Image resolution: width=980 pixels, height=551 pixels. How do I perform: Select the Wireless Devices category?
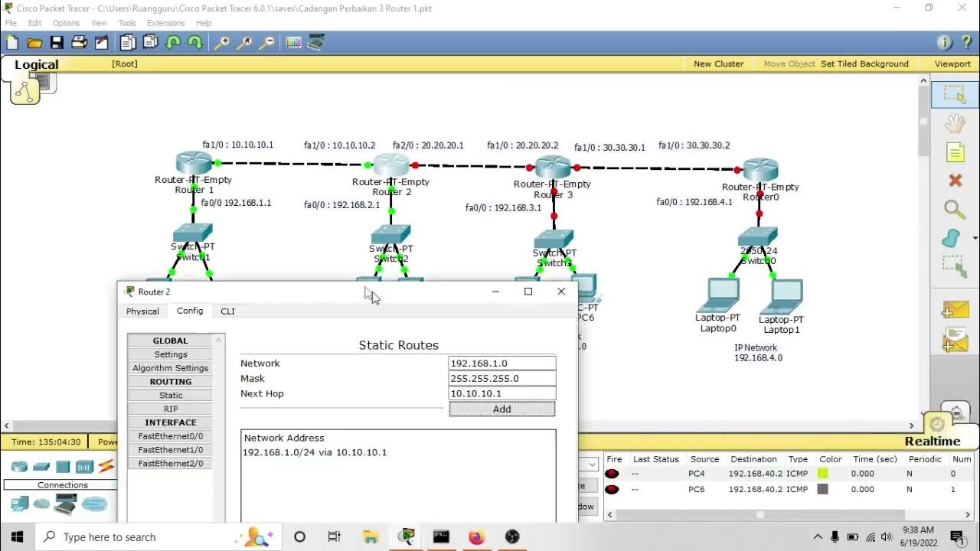click(84, 467)
